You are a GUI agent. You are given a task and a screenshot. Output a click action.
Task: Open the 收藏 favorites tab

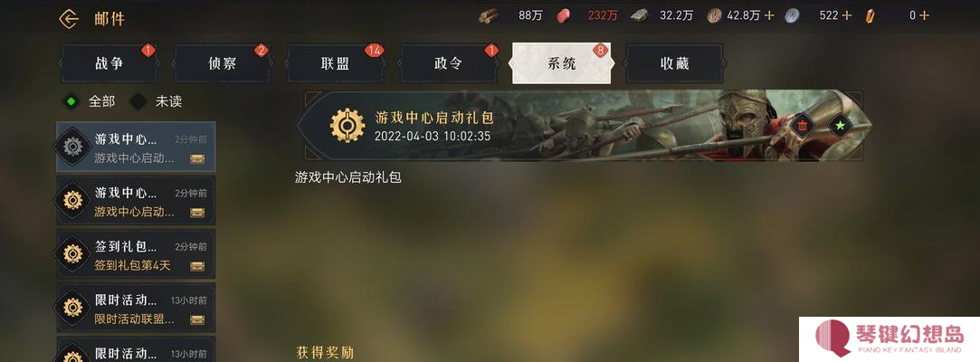(x=674, y=63)
